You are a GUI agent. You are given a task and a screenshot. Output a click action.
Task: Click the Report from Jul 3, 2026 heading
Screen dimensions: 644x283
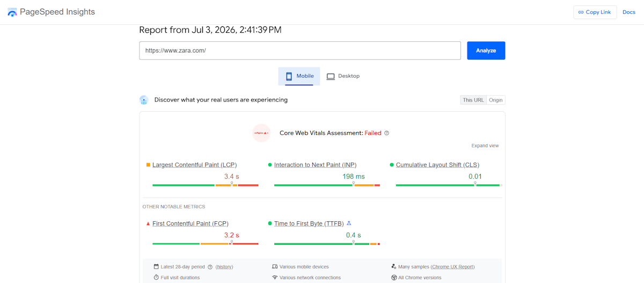tap(210, 30)
